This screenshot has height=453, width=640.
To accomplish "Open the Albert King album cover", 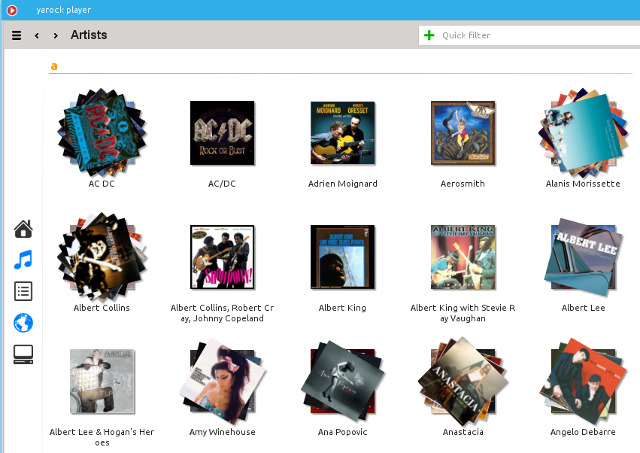I will coord(343,257).
